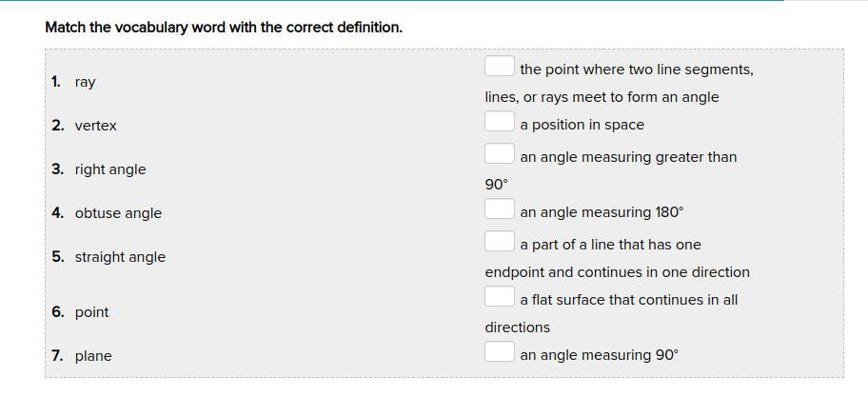The width and height of the screenshot is (868, 397).
Task: Click the blank before 'an angle measuring greater than'
Action: tap(500, 154)
